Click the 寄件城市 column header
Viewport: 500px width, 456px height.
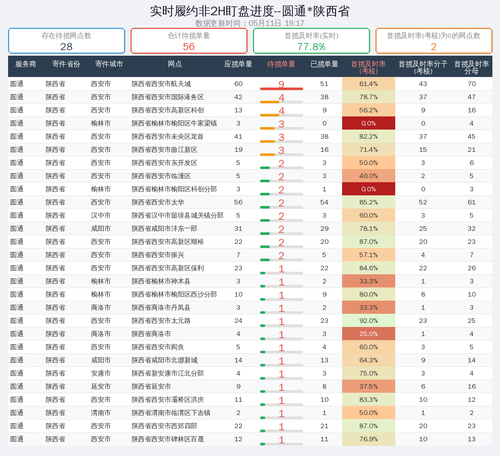(109, 64)
